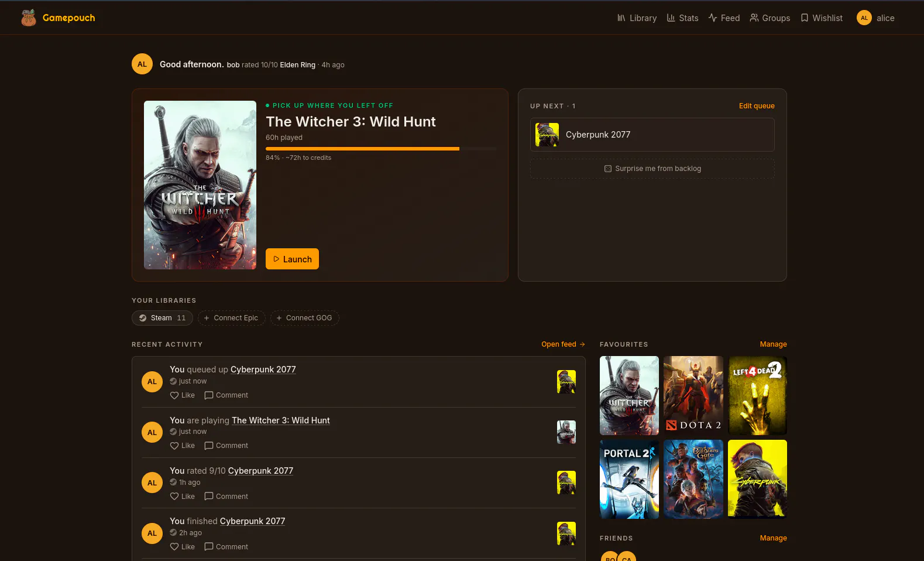Click Cyberpunk thumbnail in queued up entry
924x561 pixels.
click(x=566, y=382)
